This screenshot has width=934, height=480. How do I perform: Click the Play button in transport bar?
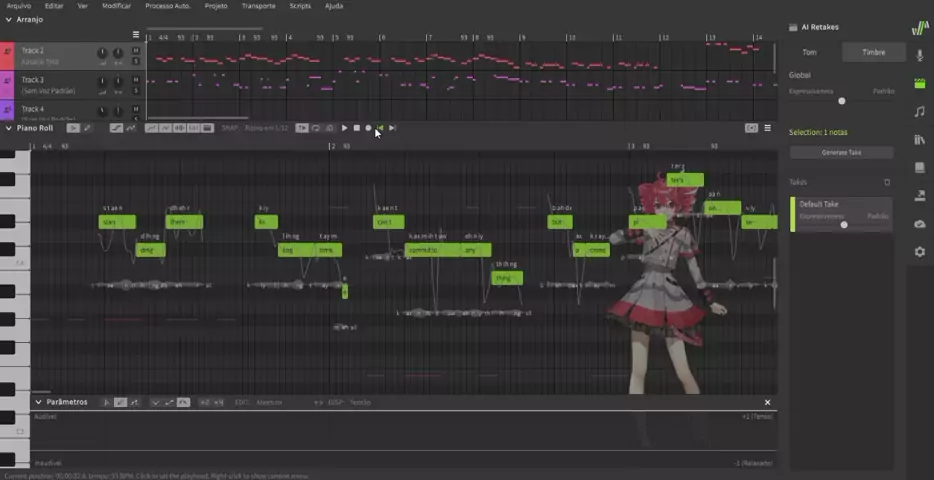coord(344,128)
